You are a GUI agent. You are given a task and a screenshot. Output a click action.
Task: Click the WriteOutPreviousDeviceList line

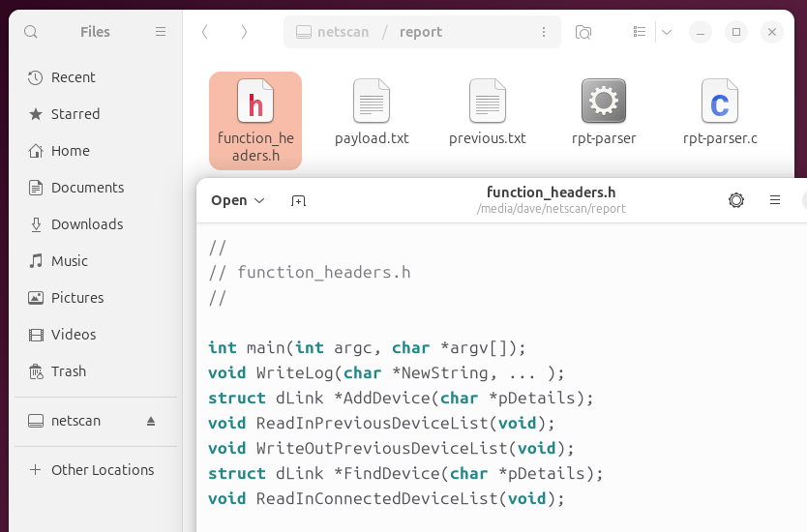tap(391, 449)
